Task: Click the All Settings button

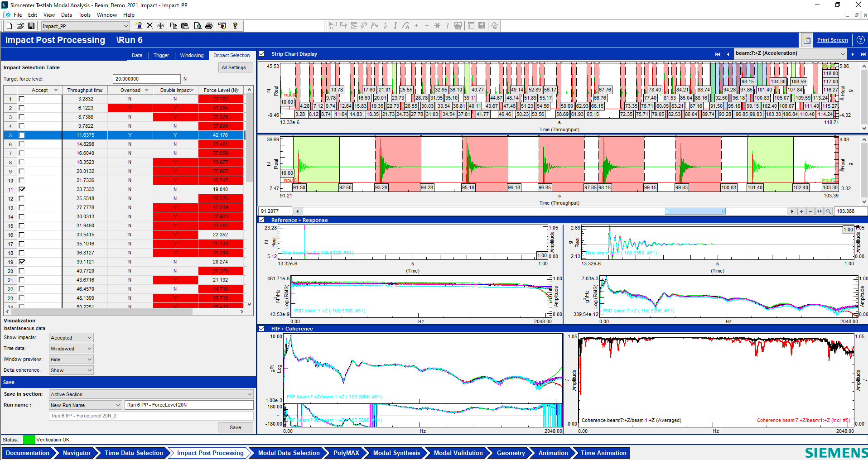Action: click(235, 67)
